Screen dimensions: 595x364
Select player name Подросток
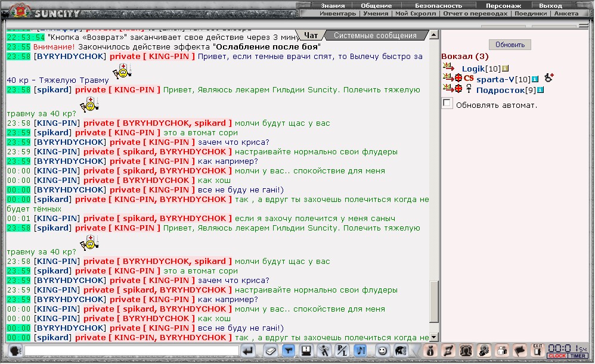[501, 90]
